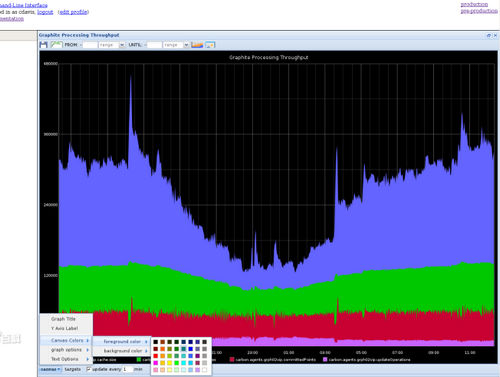
Task: Click the 09:00 x-axis time label
Action: (434, 352)
